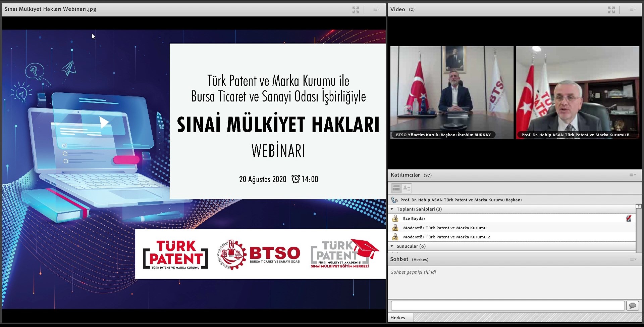Click the Sohbet pod title
Image resolution: width=644 pixels, height=327 pixels.
399,259
